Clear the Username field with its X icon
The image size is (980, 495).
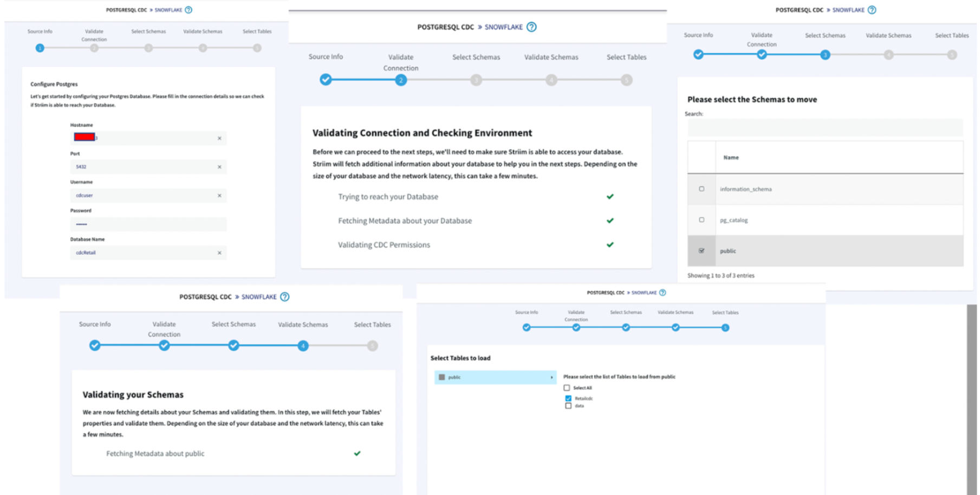pyautogui.click(x=219, y=196)
